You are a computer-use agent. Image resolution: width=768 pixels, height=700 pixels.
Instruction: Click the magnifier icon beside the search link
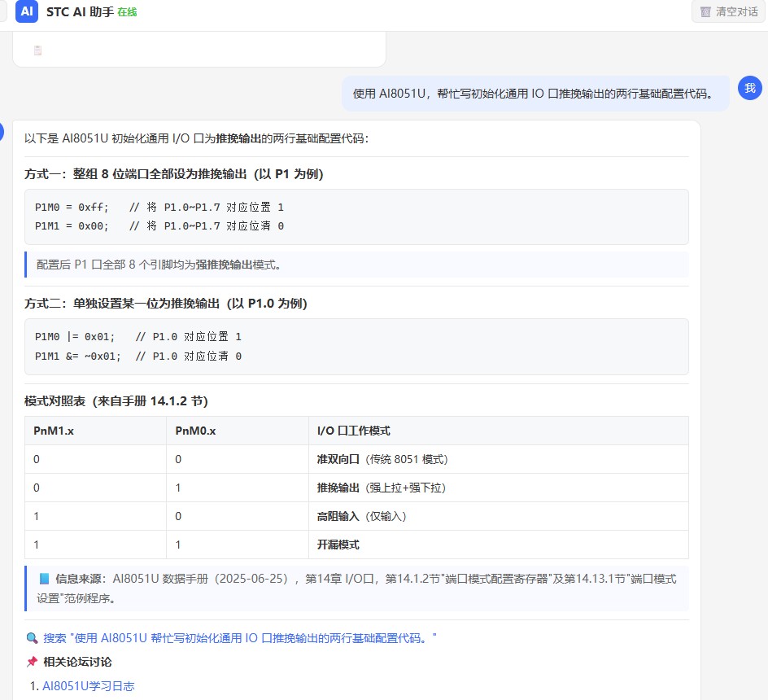(32, 638)
